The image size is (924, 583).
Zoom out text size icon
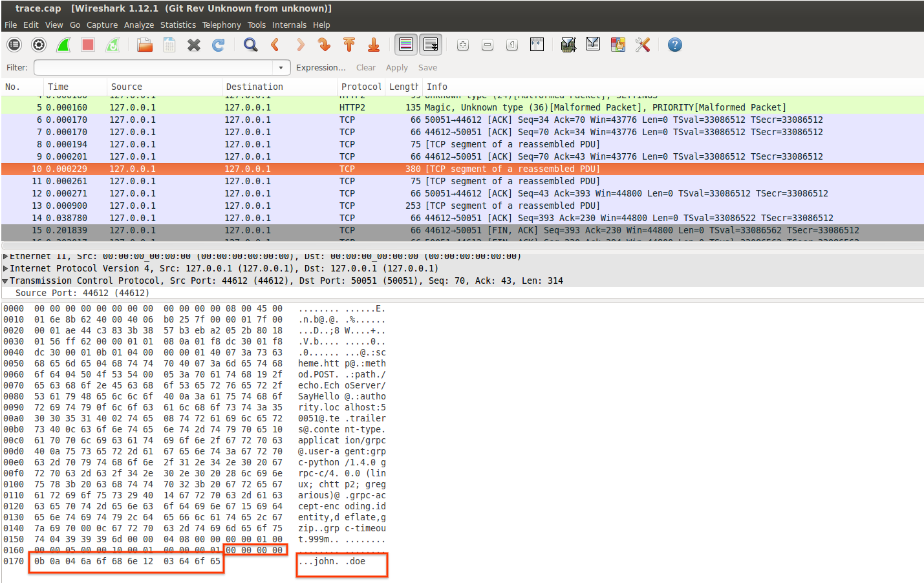tap(488, 45)
